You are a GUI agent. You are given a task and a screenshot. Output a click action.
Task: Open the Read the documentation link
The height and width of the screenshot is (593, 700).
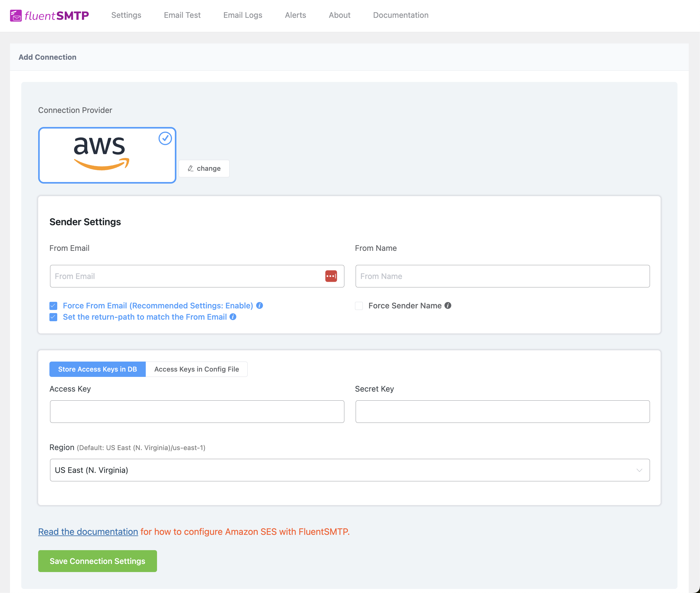click(88, 532)
